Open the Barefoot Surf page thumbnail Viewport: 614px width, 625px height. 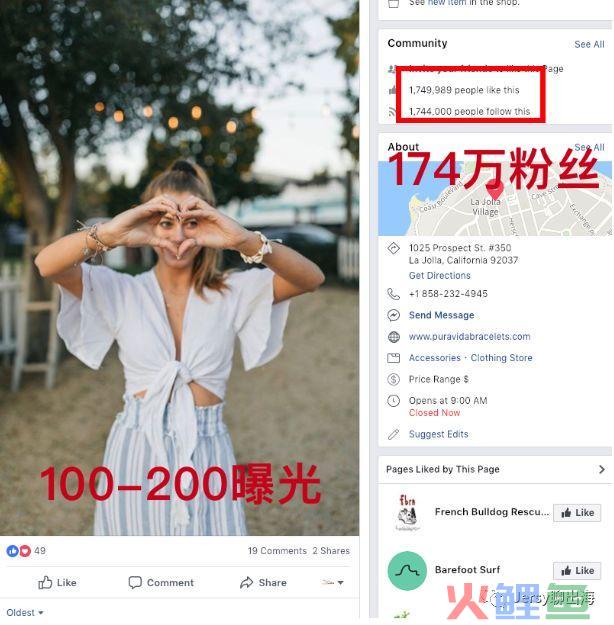tap(407, 571)
